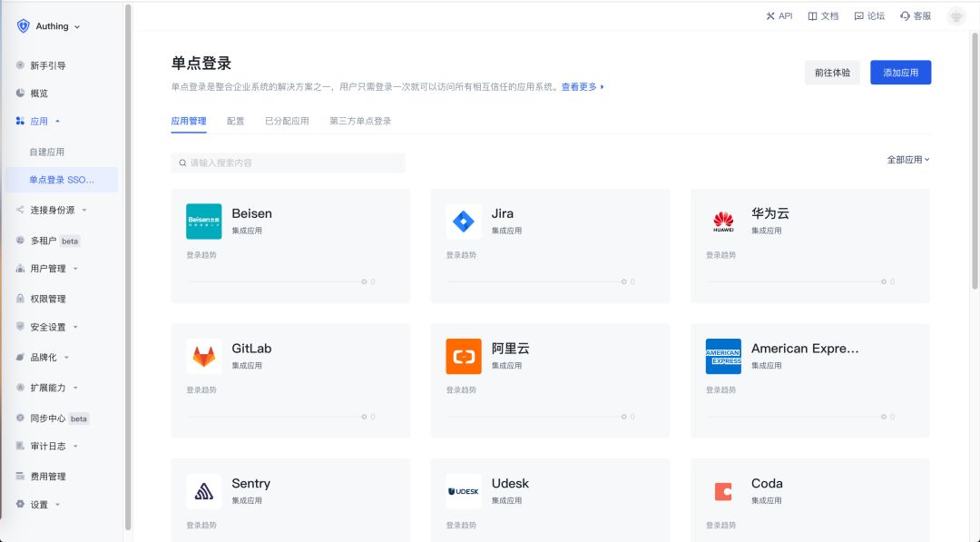Click the American Express logo icon
Screen dimensions: 980x542
[x=723, y=357]
